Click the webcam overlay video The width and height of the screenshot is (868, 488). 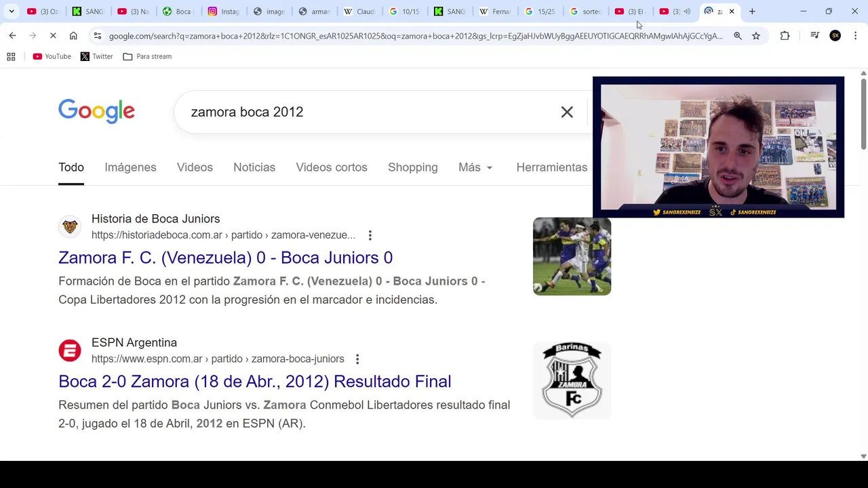point(718,147)
